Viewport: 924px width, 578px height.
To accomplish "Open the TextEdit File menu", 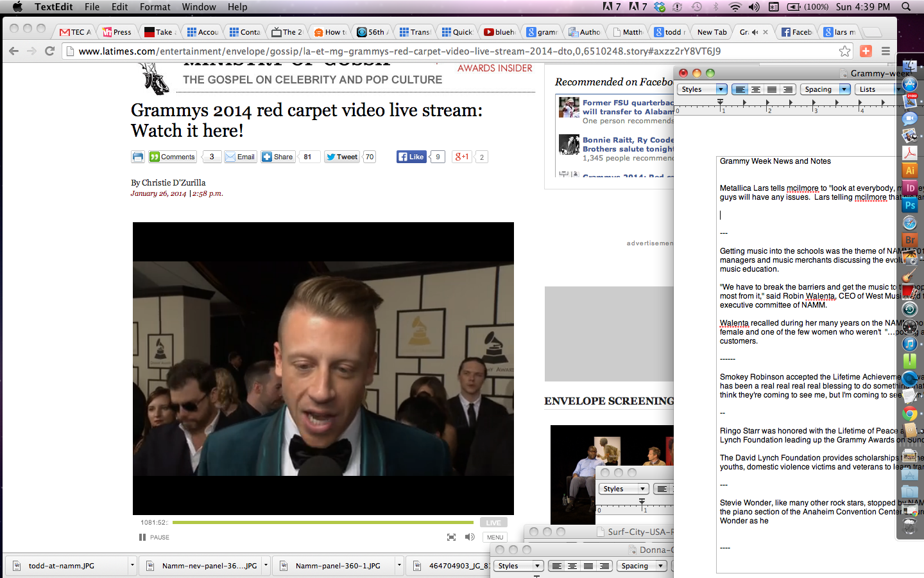I will pyautogui.click(x=92, y=7).
